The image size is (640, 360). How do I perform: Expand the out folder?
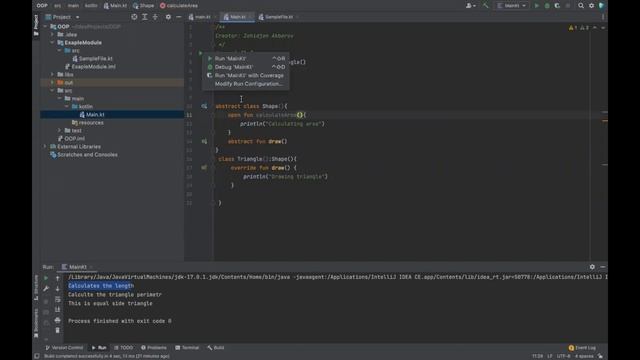click(53, 82)
